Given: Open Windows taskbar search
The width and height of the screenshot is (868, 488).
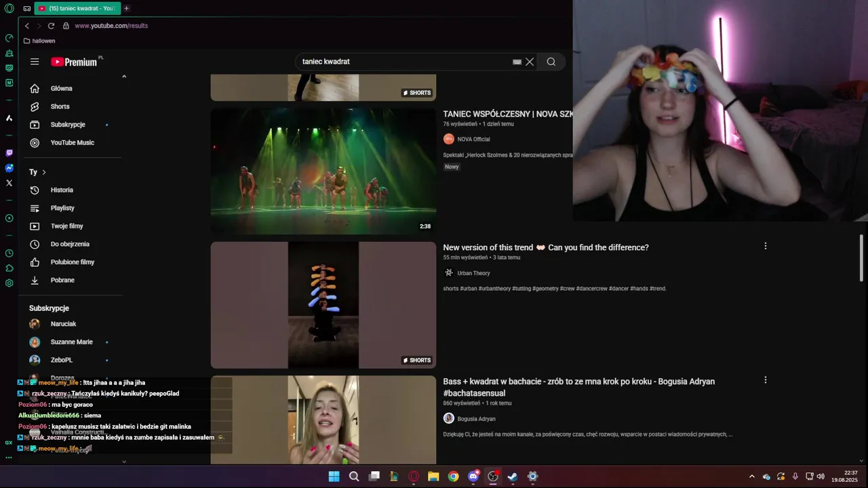Looking at the screenshot, I should [x=354, y=476].
